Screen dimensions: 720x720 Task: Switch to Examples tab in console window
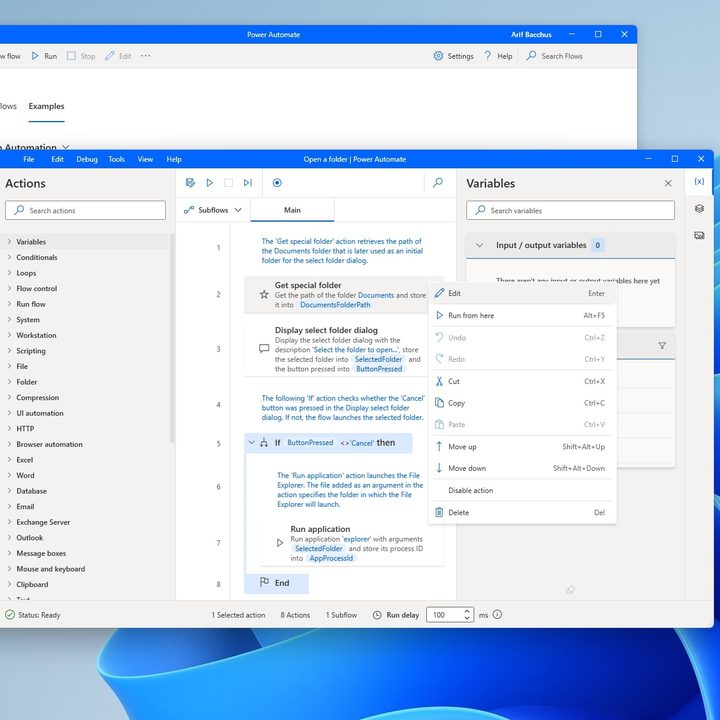(46, 106)
